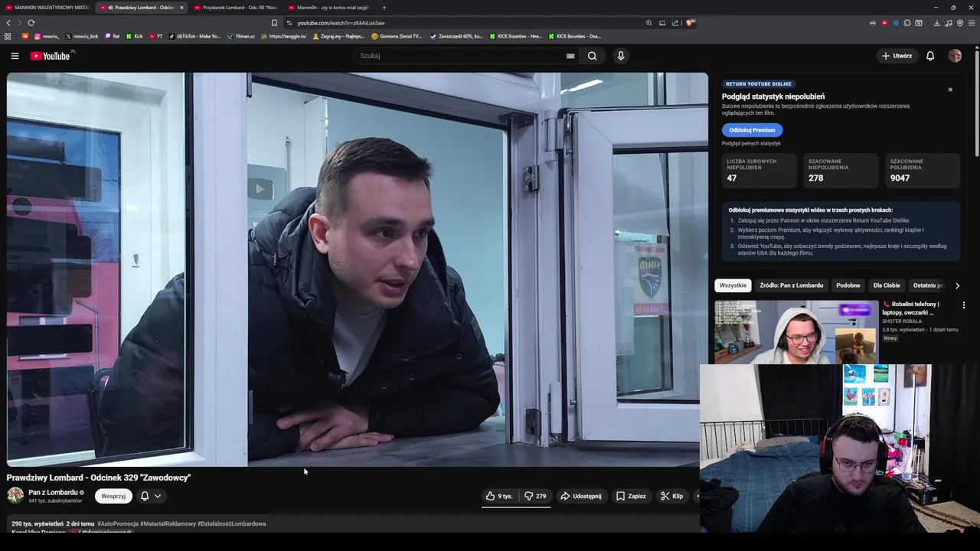The image size is (980, 551).
Task: Open the browser extensions puzzle icon
Action: pyautogui.click(x=907, y=23)
